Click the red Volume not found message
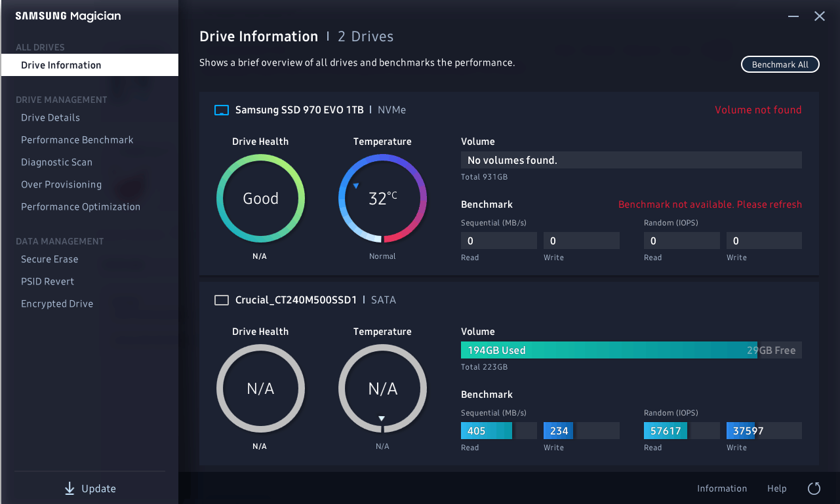The height and width of the screenshot is (504, 840). tap(758, 110)
